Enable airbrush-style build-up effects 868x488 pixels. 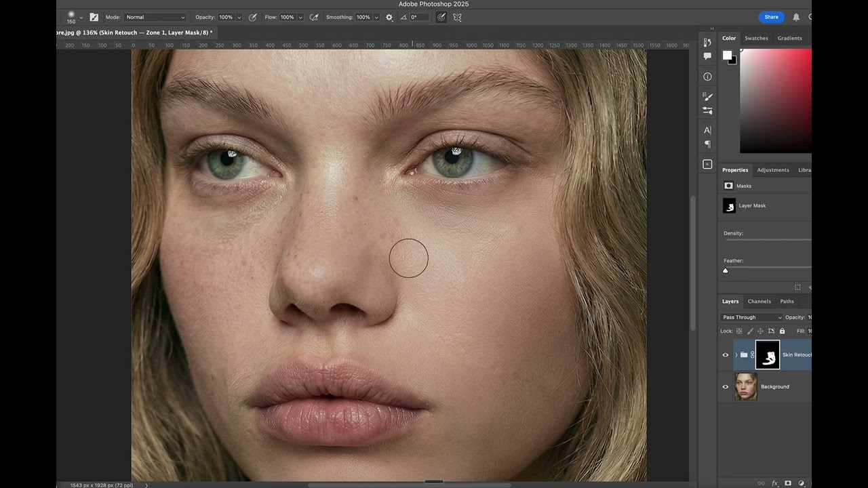(314, 17)
